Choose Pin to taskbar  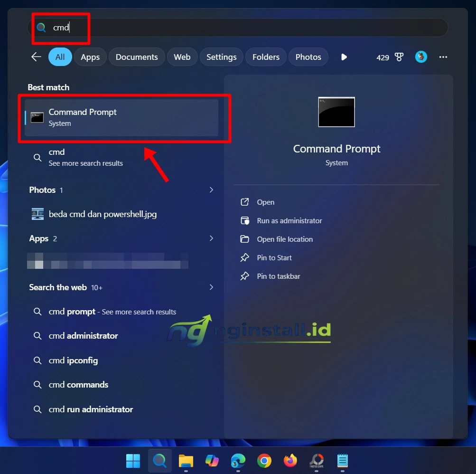(x=279, y=276)
